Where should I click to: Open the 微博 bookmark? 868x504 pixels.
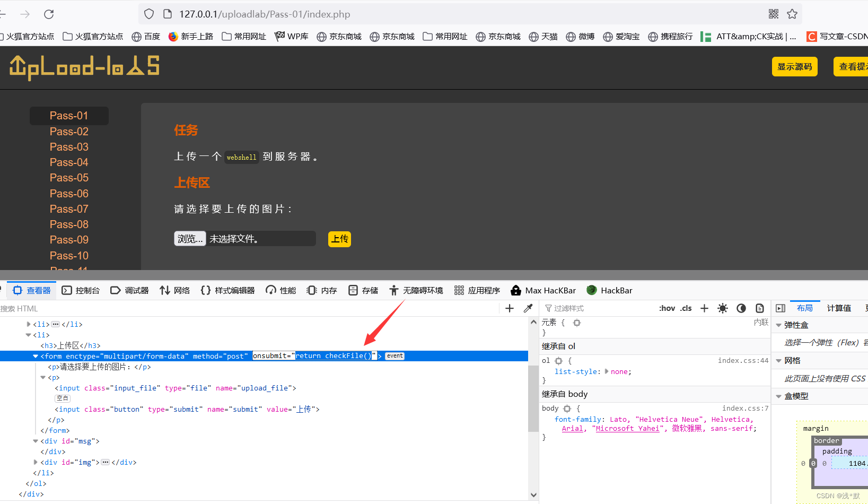click(580, 37)
